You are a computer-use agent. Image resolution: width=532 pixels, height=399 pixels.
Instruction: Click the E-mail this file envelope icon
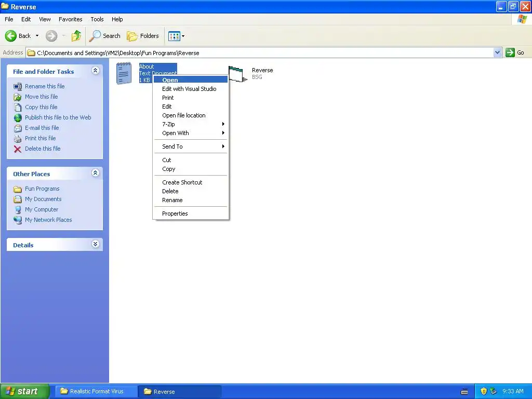pos(18,128)
